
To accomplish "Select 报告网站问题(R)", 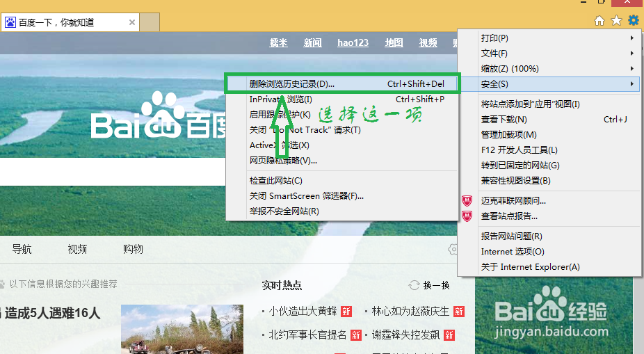I will coord(549,236).
